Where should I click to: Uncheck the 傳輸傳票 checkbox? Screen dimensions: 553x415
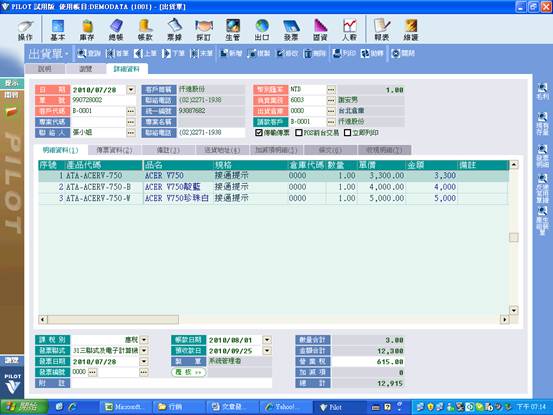click(x=259, y=133)
